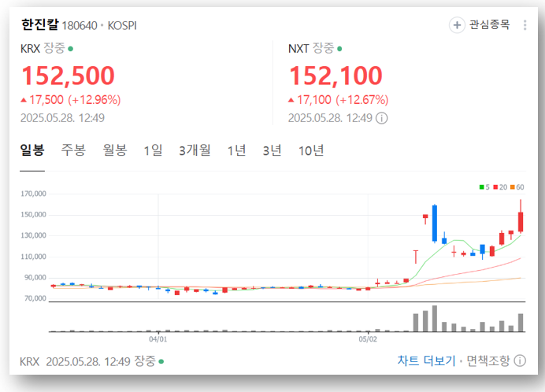Image resolution: width=545 pixels, height=392 pixels.
Task: Click the NXT 장중 status label
Action: pyautogui.click(x=323, y=48)
